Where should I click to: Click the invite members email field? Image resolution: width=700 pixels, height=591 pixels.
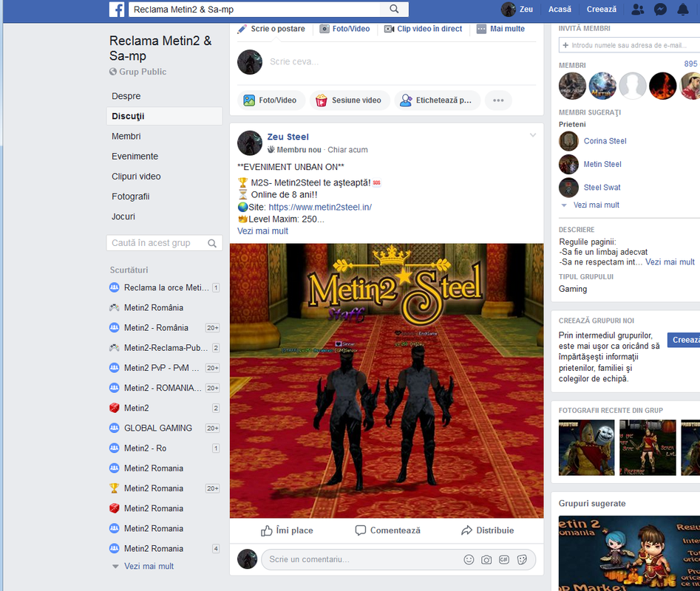[629, 45]
